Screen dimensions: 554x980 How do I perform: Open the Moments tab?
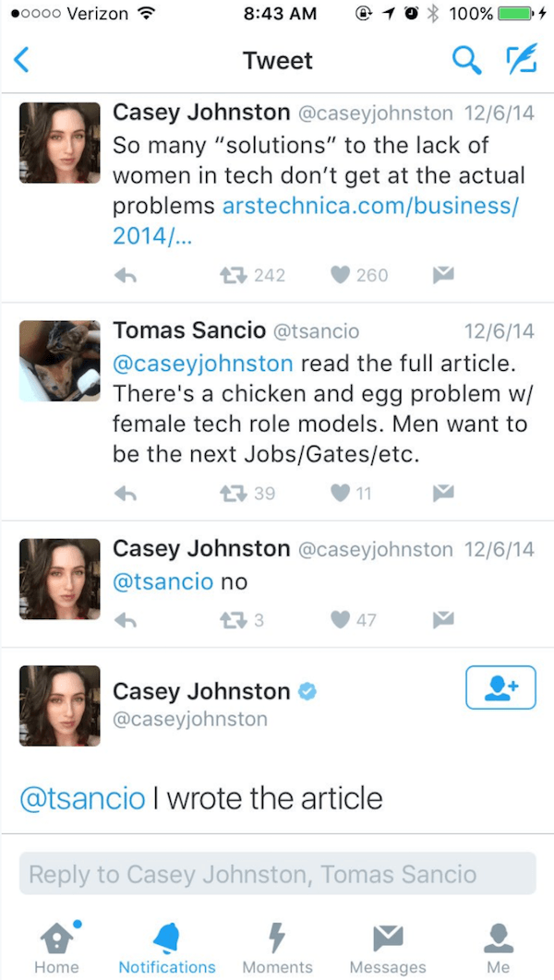(277, 946)
